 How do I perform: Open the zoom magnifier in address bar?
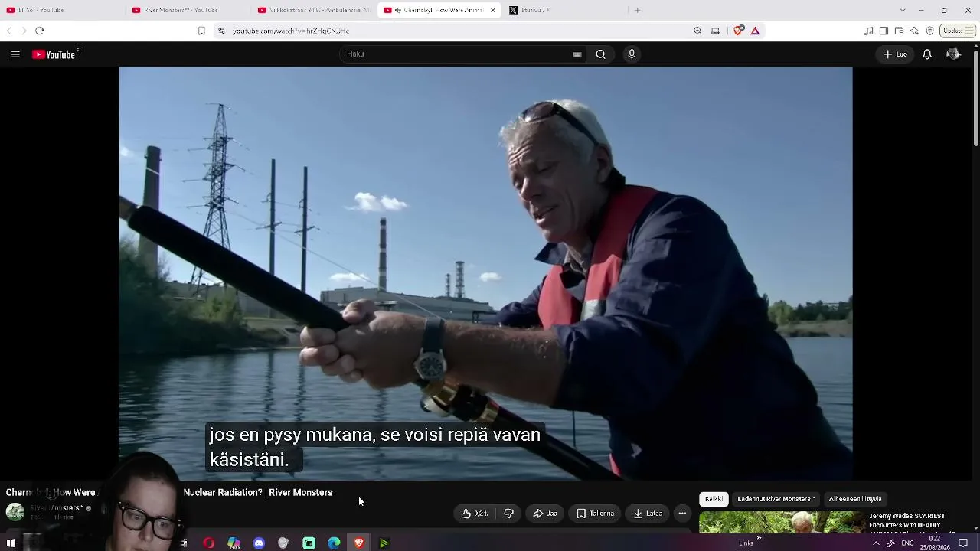(697, 31)
